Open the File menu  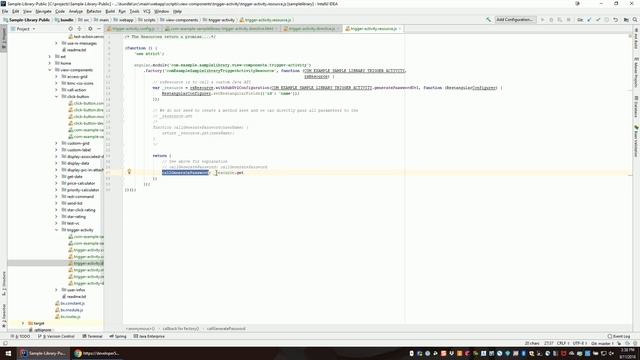tap(5, 11)
